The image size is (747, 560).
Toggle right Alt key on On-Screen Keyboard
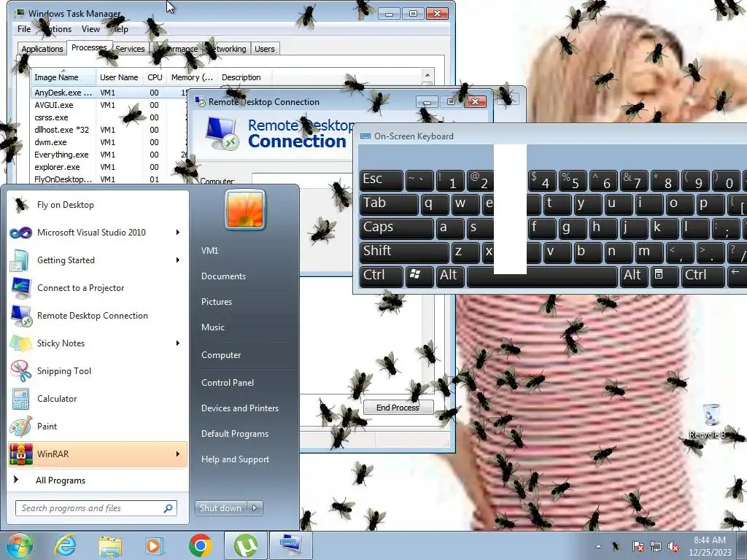click(634, 276)
